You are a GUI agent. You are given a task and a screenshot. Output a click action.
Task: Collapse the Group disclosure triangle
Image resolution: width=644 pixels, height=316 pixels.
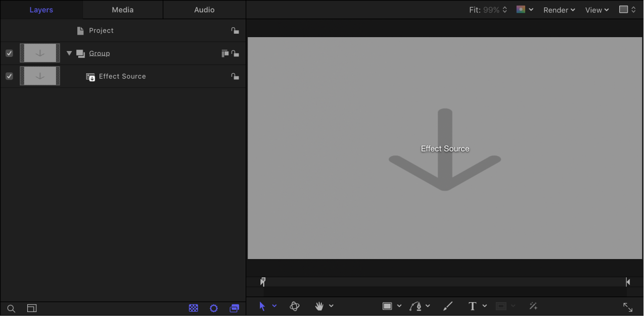69,53
